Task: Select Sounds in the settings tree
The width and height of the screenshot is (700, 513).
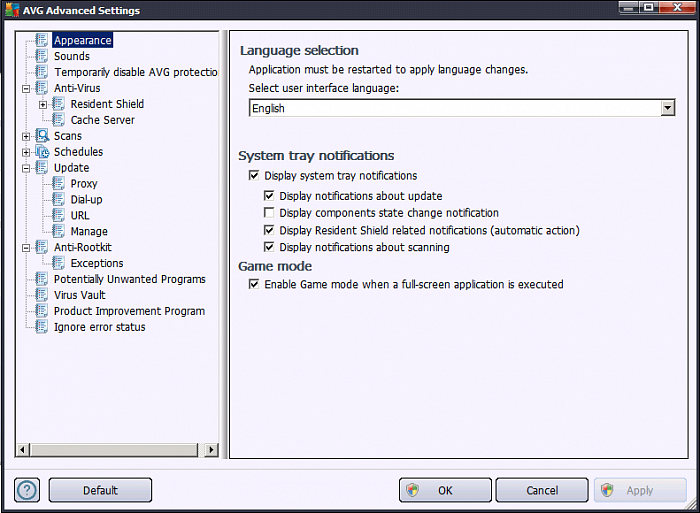Action: click(72, 56)
